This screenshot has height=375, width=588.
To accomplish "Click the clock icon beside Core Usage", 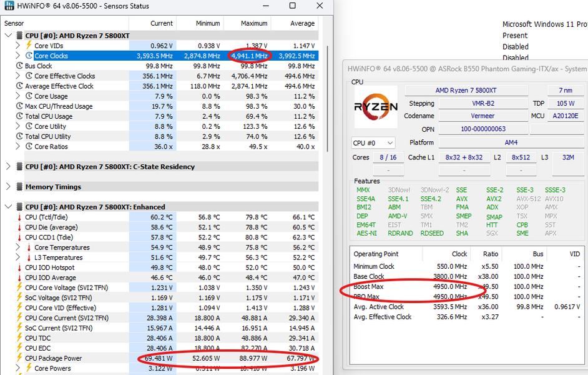I will [x=29, y=96].
